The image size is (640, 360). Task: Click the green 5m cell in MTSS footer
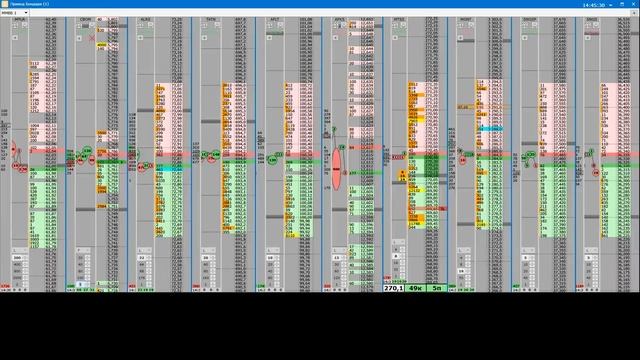[437, 288]
